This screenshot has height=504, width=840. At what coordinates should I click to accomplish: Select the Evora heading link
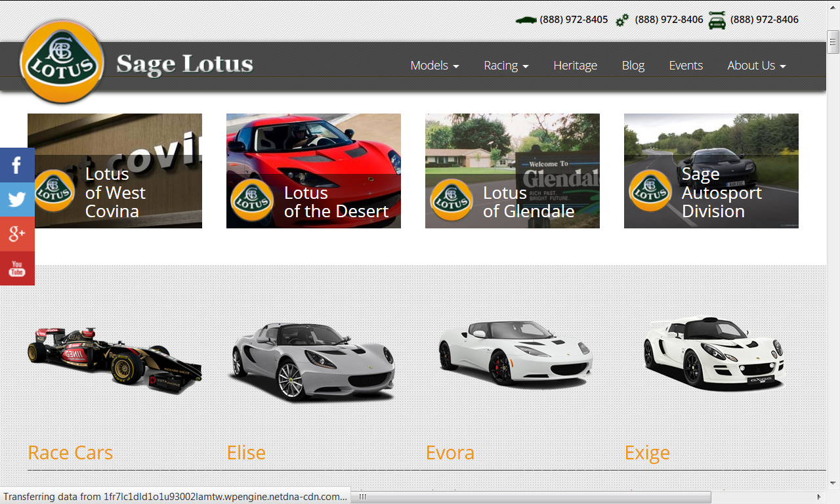[x=450, y=453]
